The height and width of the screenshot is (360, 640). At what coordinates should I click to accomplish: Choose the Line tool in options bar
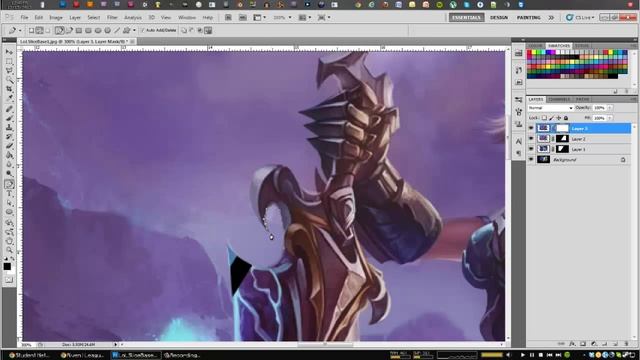click(x=117, y=31)
